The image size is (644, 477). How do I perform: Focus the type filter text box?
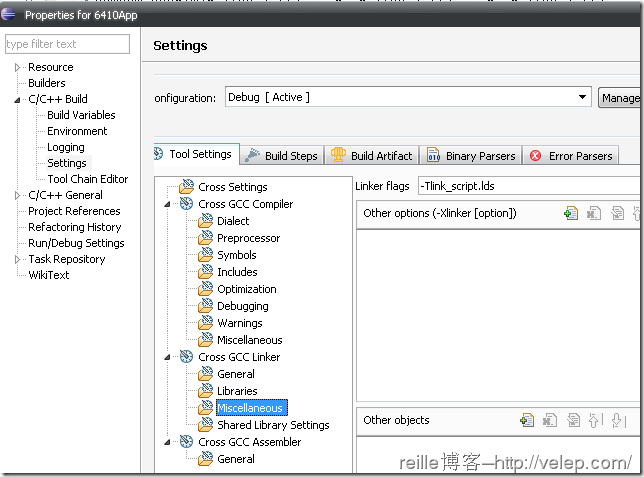click(x=67, y=44)
